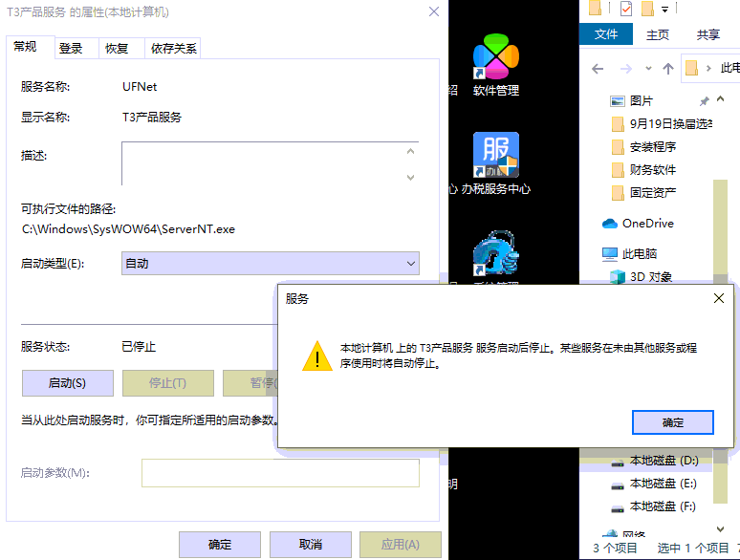Click the Explorer forward arrow
The image size is (740, 560).
point(626,69)
